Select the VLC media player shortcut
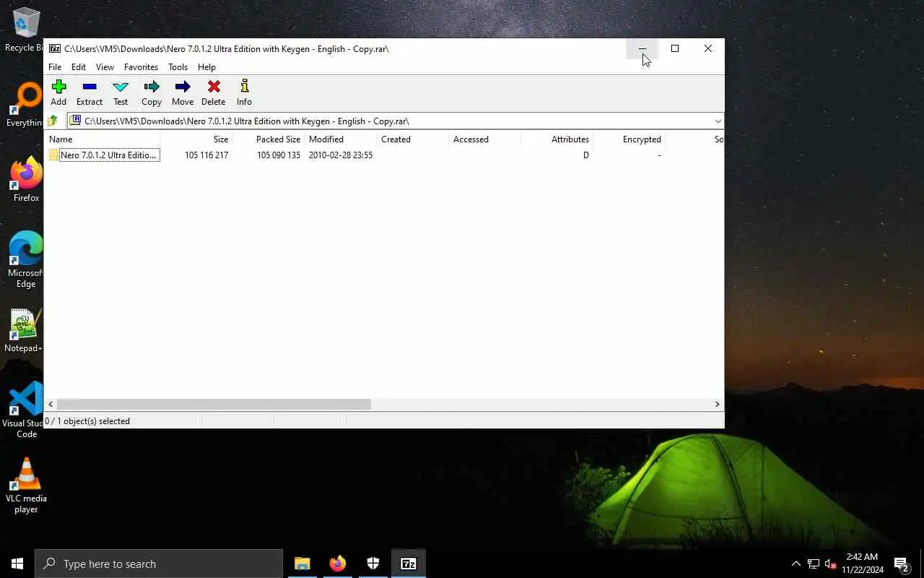 (x=26, y=486)
